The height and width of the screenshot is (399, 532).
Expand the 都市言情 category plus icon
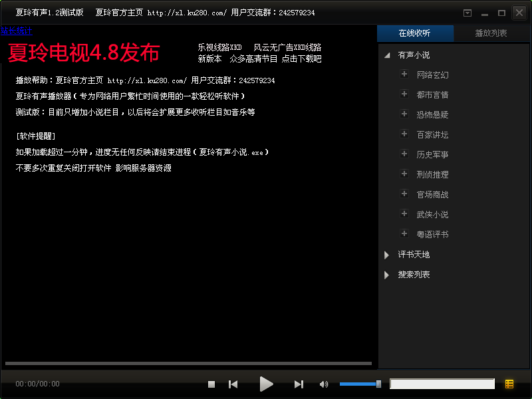(x=404, y=94)
